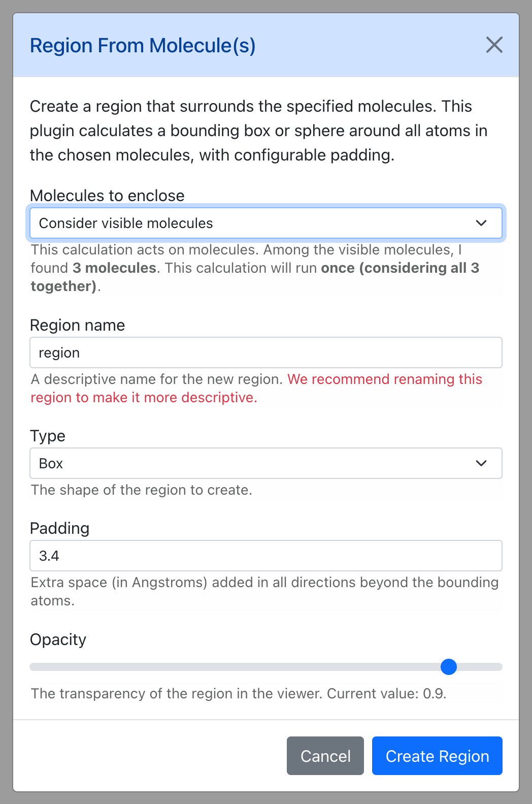Click the chevron arrow in Type select
This screenshot has width=532, height=804.
[x=481, y=463]
